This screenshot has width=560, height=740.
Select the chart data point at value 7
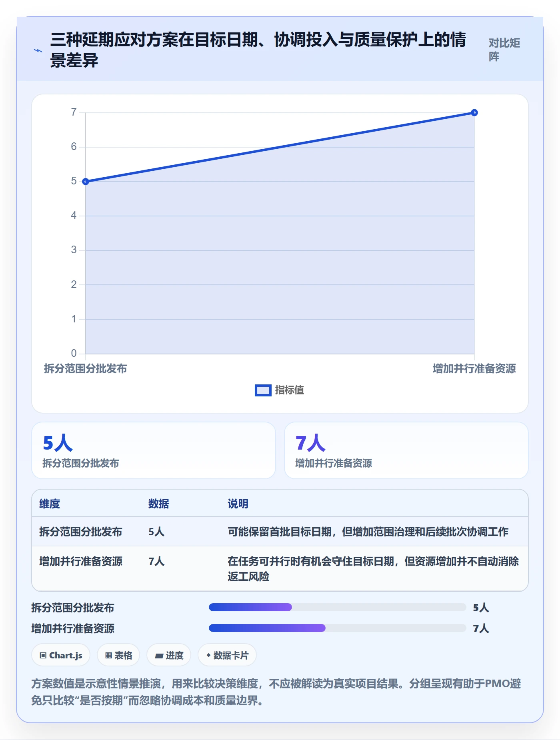[474, 113]
